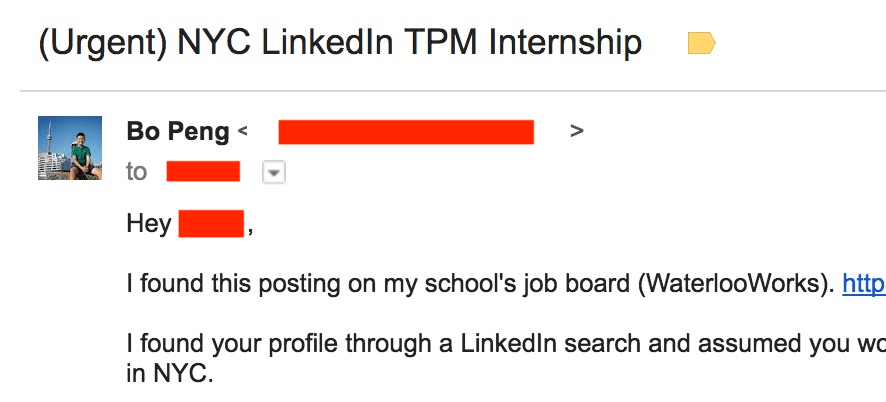Click the word "(Urgent)" in the subject line
This screenshot has width=886, height=402.
[x=103, y=44]
